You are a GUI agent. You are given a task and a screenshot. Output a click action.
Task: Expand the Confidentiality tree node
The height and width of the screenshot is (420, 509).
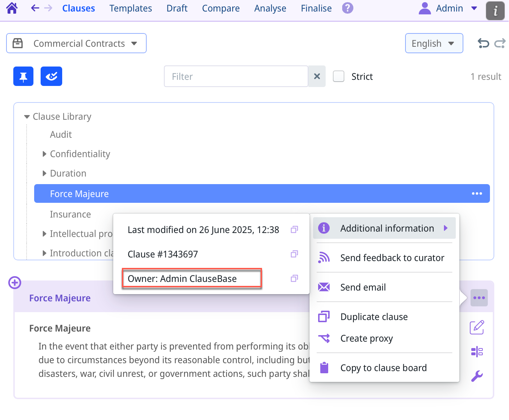(45, 154)
